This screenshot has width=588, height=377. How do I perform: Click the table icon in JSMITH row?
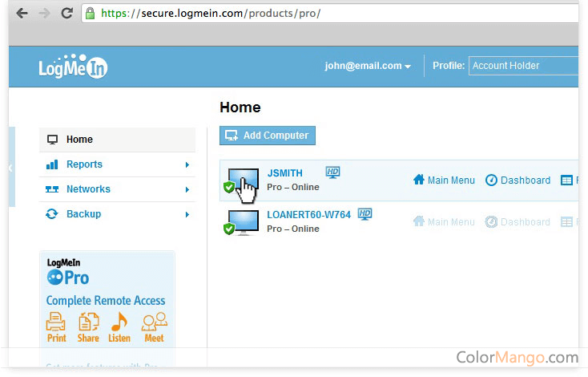566,180
